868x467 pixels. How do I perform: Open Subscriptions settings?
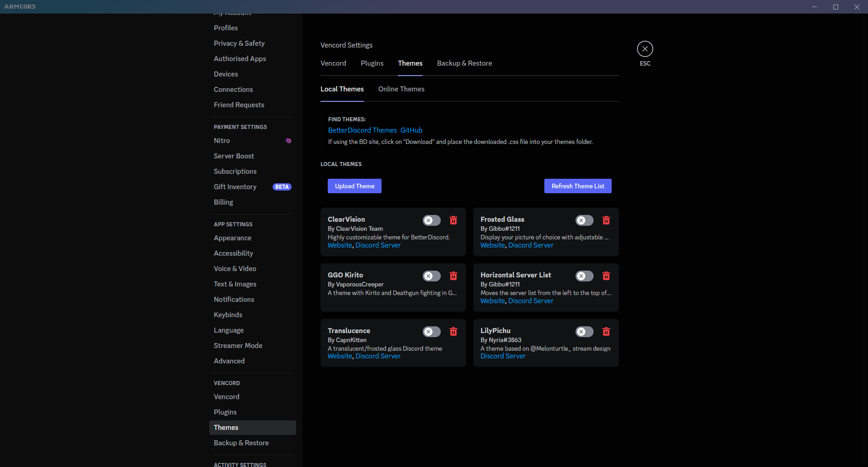pyautogui.click(x=253, y=172)
